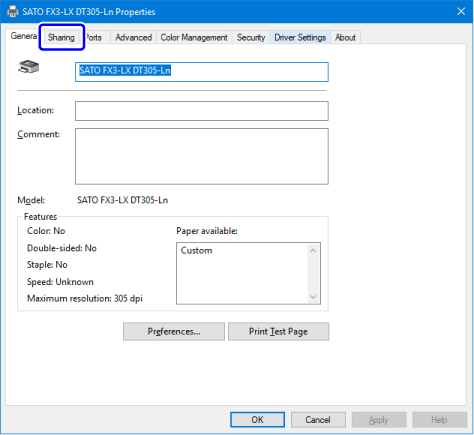Go to Color Management tab
474x435 pixels.
tap(194, 37)
